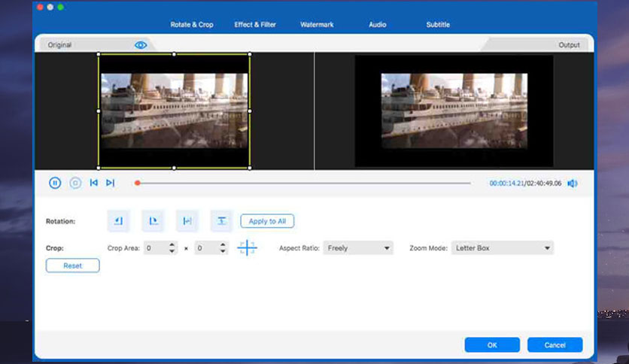This screenshot has height=364, width=629.
Task: Click the Output label
Action: point(569,45)
